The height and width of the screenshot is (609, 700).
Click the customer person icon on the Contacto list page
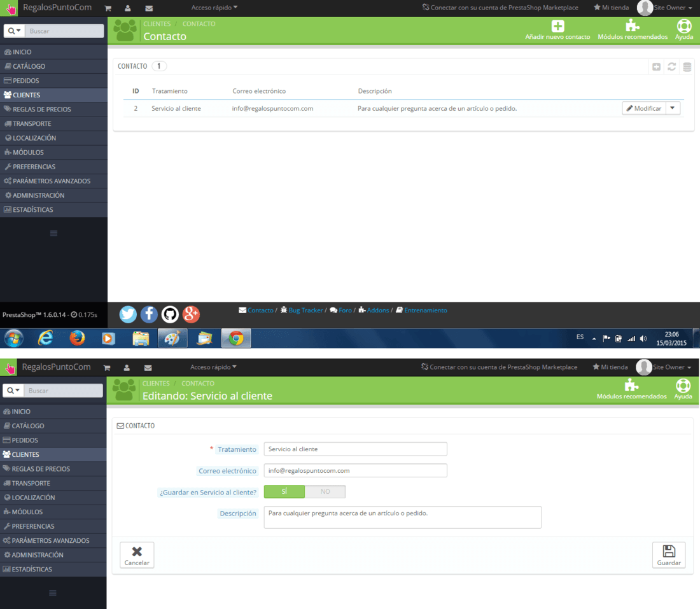128,8
